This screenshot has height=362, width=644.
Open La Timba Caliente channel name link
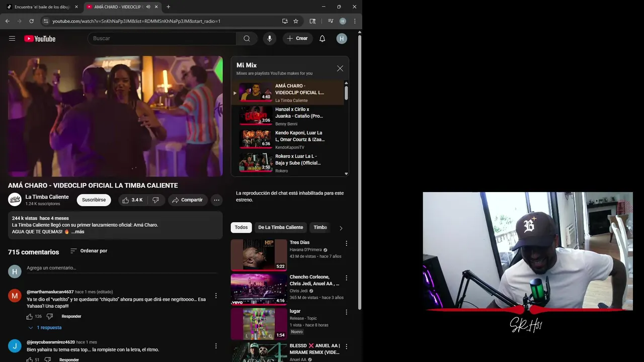pyautogui.click(x=47, y=197)
